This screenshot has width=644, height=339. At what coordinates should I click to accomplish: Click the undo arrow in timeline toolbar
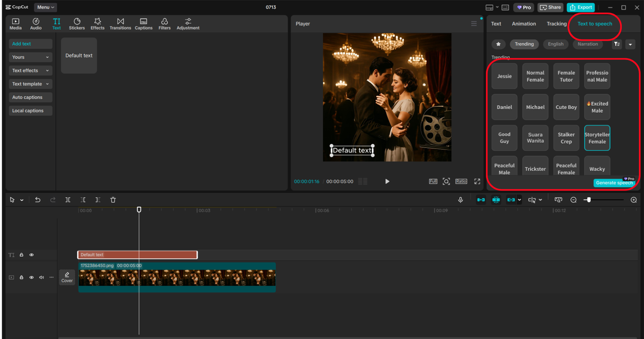point(38,200)
